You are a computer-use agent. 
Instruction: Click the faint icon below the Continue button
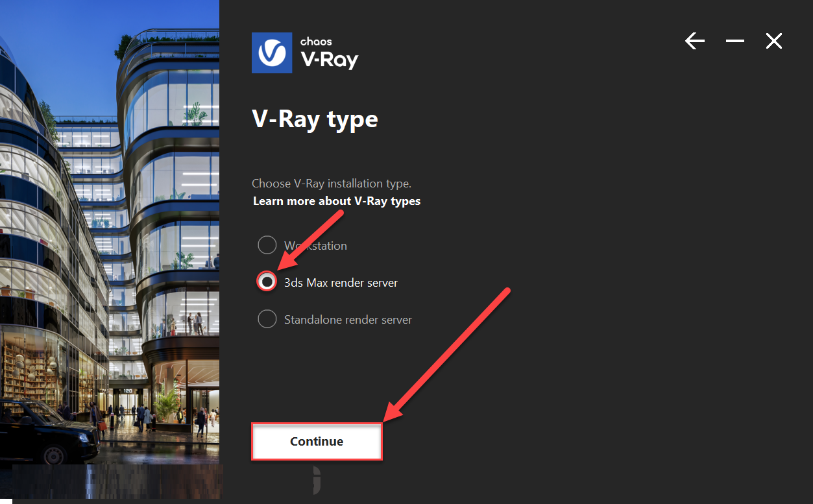click(317, 480)
